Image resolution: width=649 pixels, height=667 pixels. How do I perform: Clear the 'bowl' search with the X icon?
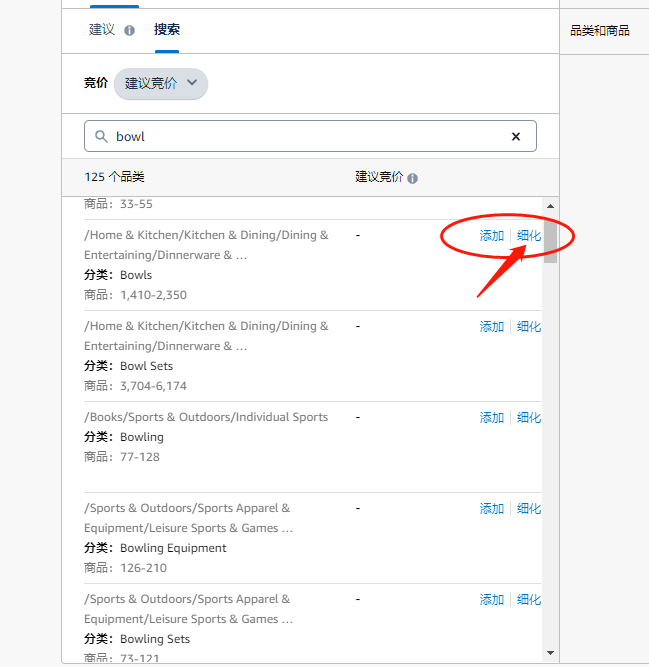(516, 136)
